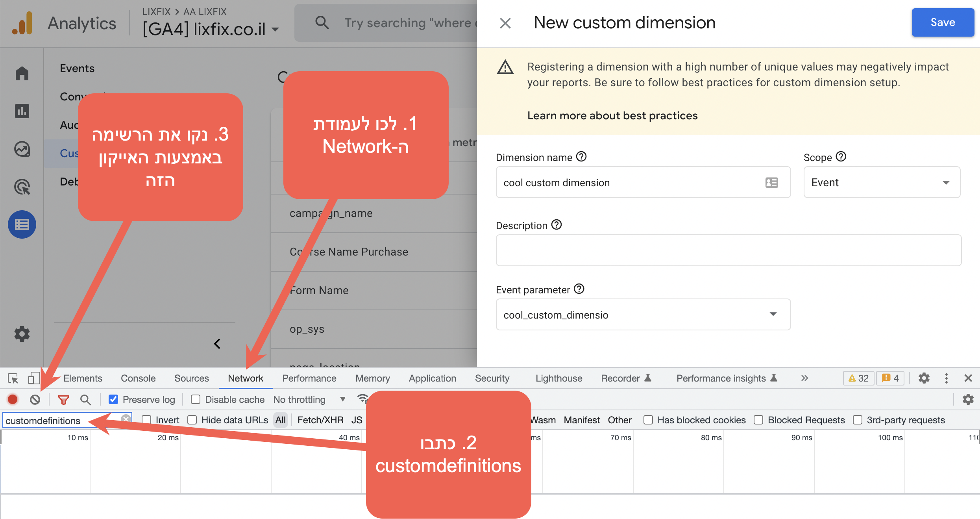
Task: Switch to the Memory tab
Action: tap(373, 378)
